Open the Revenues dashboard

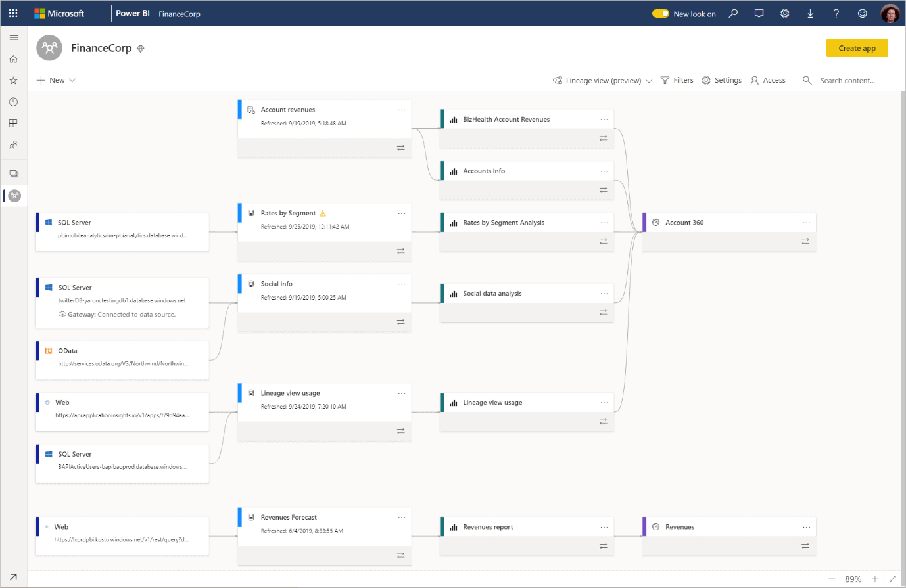[x=680, y=527]
